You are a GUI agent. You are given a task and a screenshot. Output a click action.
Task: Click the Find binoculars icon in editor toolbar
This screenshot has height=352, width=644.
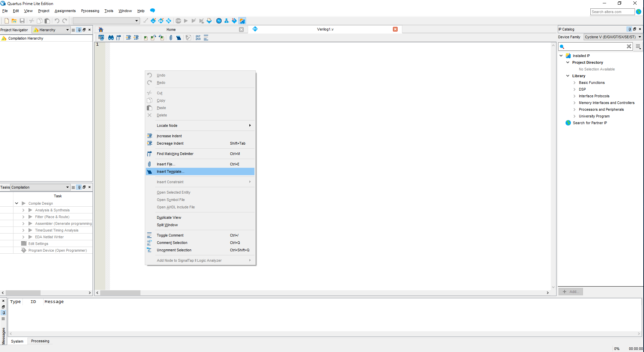(x=111, y=38)
